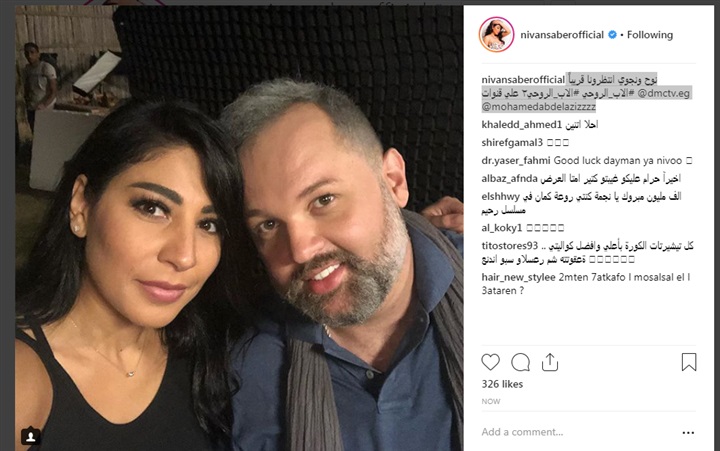Click the verified badge beside the username
The width and height of the screenshot is (720, 451).
tap(612, 34)
